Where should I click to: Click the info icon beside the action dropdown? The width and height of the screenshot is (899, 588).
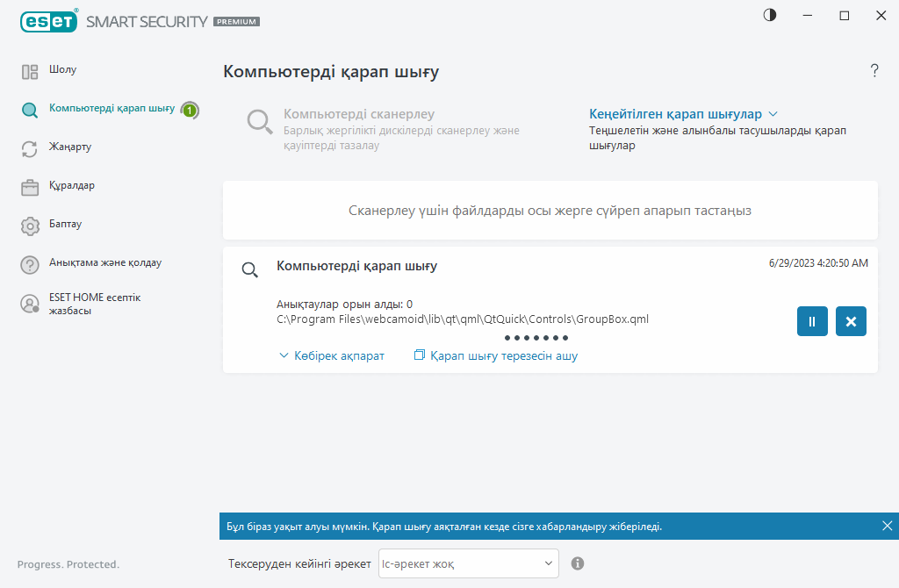point(578,563)
